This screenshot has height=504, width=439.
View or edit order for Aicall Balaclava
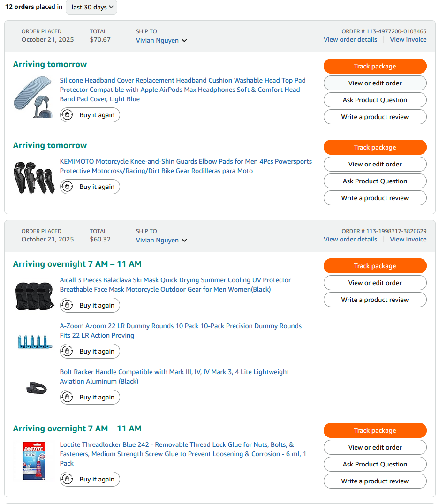(x=375, y=283)
